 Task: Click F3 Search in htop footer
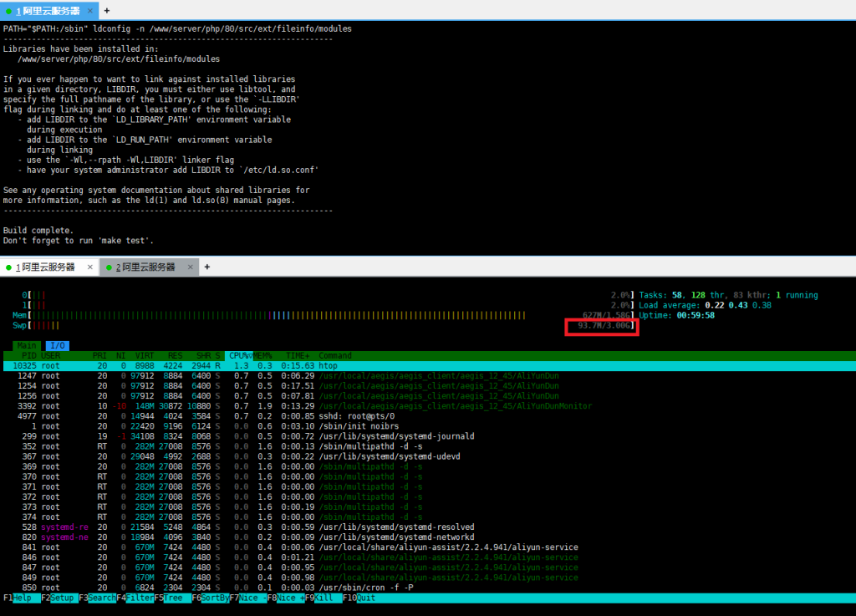(97, 598)
